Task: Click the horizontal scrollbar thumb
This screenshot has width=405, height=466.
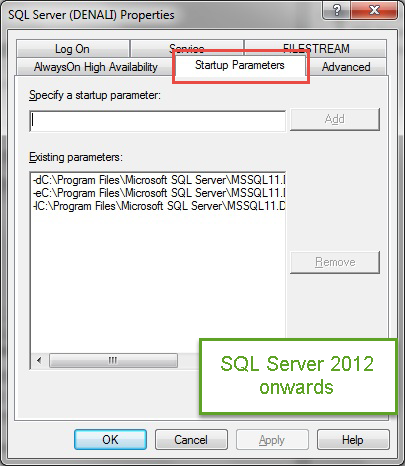Action: pyautogui.click(x=113, y=360)
